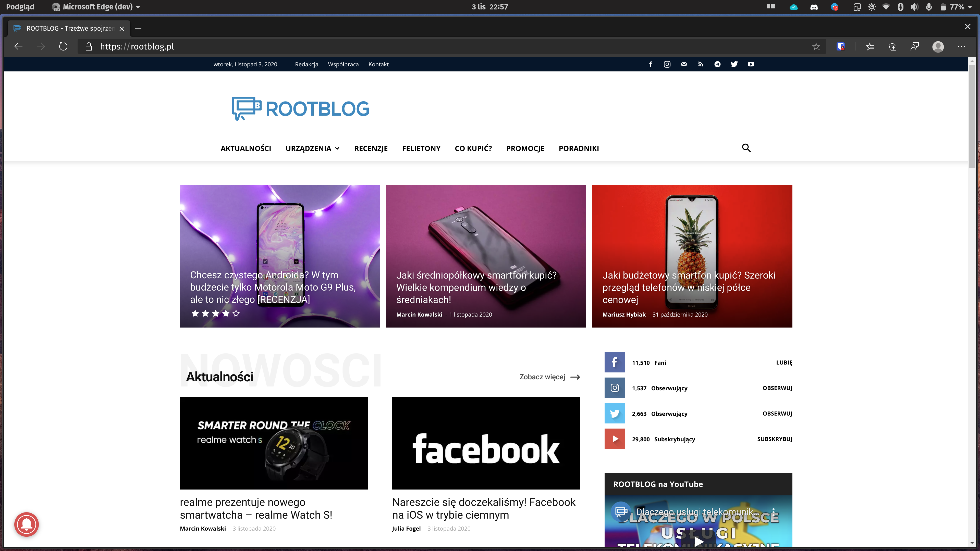The height and width of the screenshot is (551, 980).
Task: Open the YouTube icon in the header
Action: pos(751,64)
